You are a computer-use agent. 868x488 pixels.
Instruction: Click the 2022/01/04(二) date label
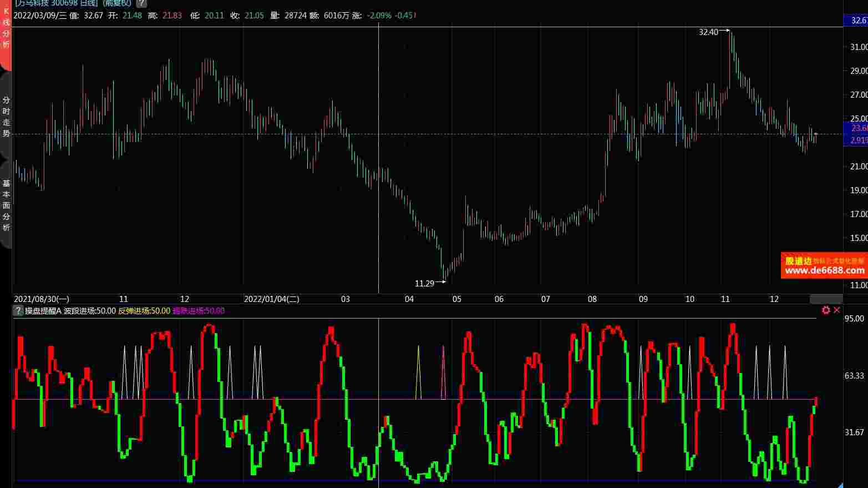click(x=272, y=299)
